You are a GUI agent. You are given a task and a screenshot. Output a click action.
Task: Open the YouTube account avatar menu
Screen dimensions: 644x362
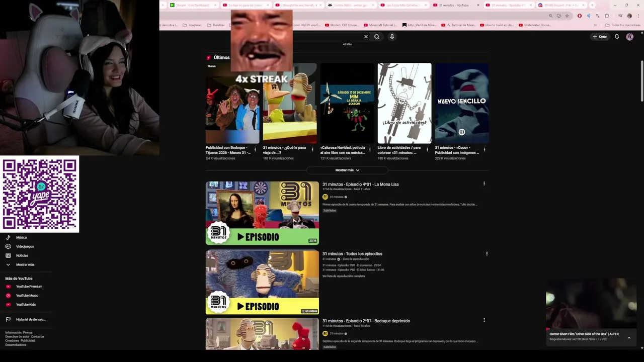pos(630,37)
